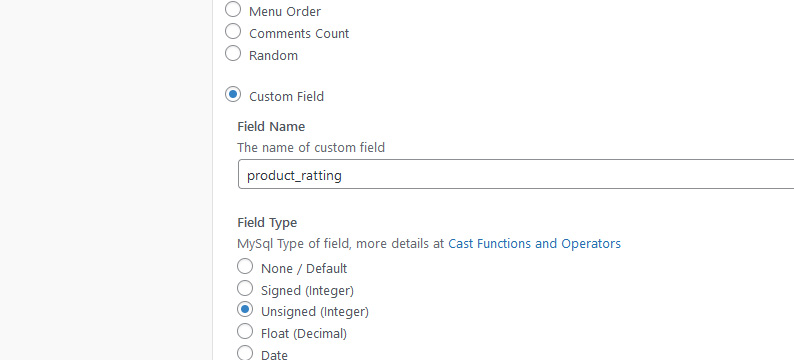Click the 'None / Default' label text
Screen dimensions: 794x360
tap(304, 269)
